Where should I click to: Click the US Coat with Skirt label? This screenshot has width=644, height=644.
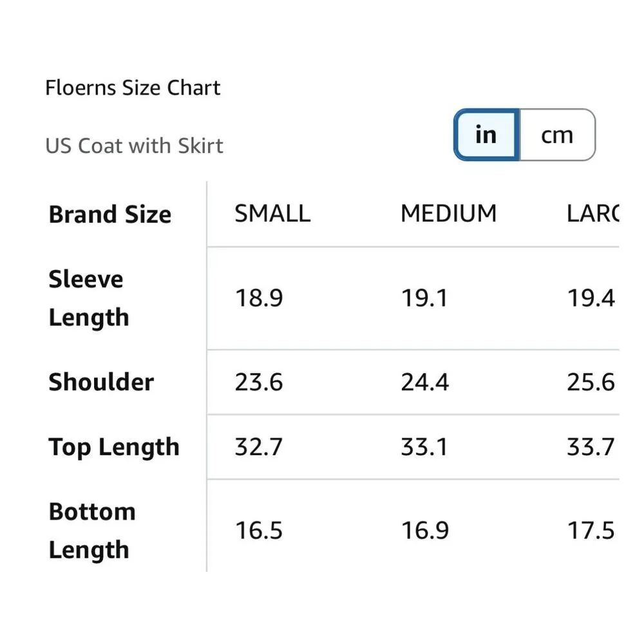click(134, 146)
